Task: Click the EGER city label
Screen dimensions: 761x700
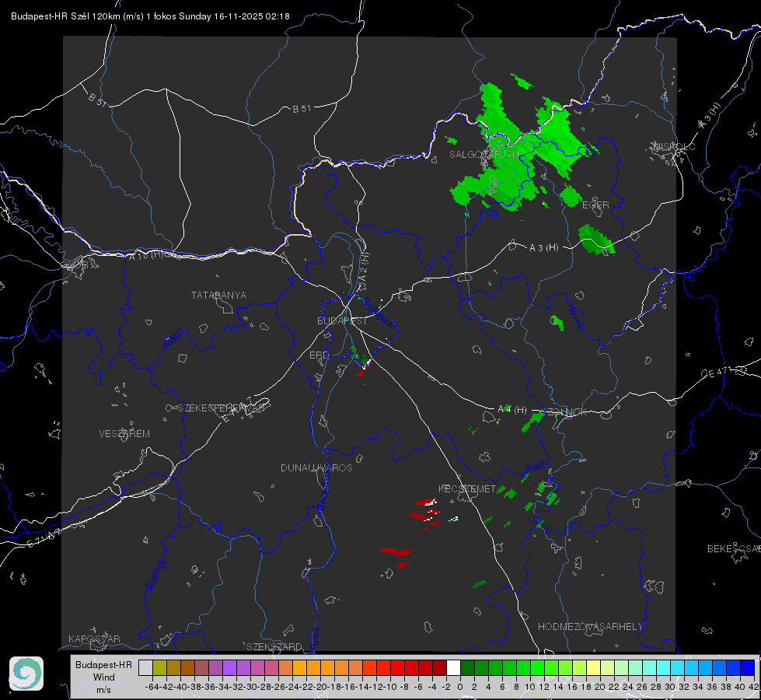Action: pos(595,205)
